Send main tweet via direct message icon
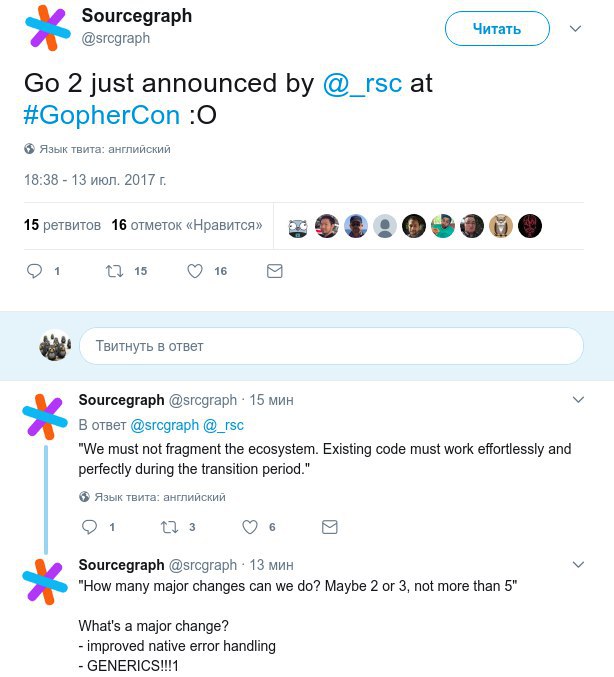Image resolution: width=614 pixels, height=677 pixels. pyautogui.click(x=274, y=271)
